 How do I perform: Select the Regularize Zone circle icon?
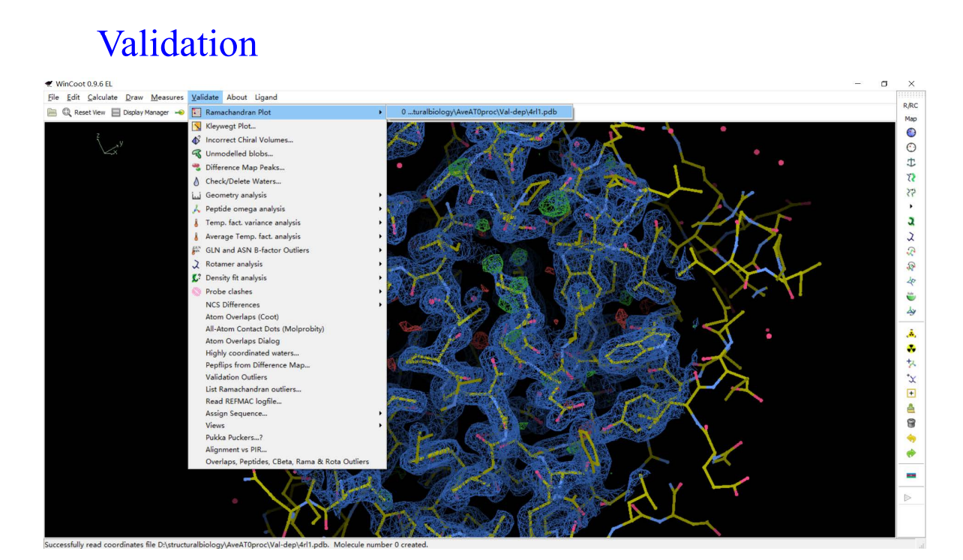[911, 148]
